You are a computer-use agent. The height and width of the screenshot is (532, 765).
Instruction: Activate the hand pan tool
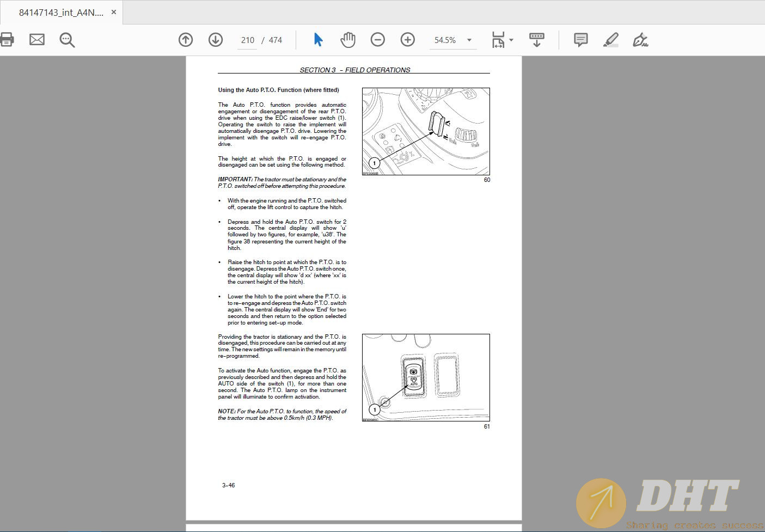348,40
